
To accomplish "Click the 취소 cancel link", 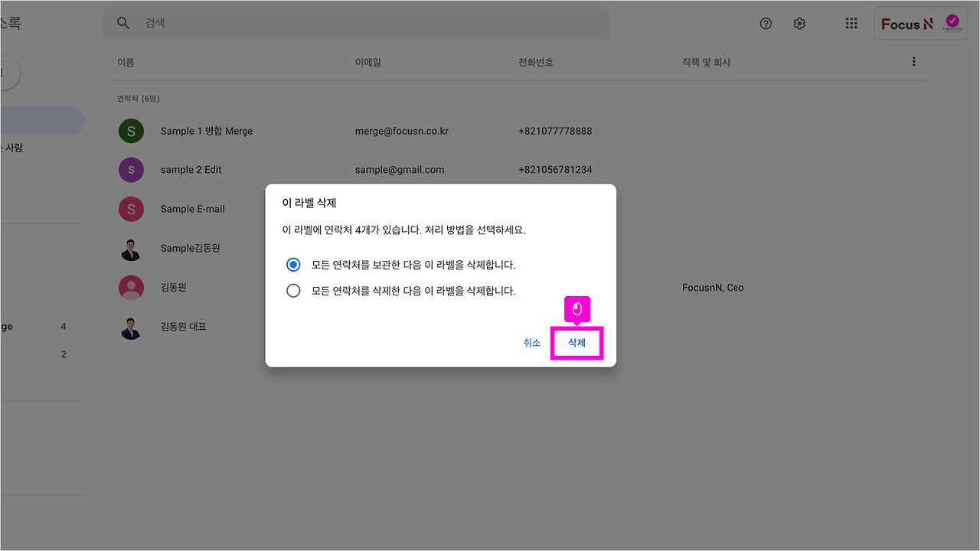I will 532,343.
